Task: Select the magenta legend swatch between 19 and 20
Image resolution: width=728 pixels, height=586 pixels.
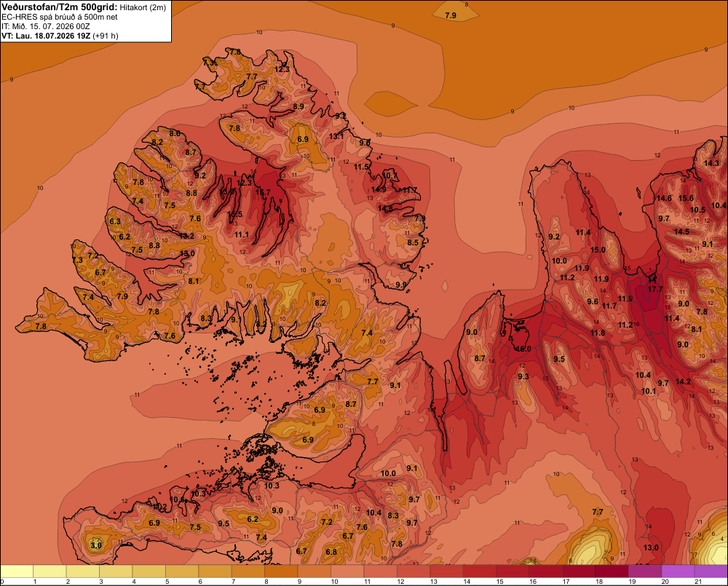Action: pos(644,571)
